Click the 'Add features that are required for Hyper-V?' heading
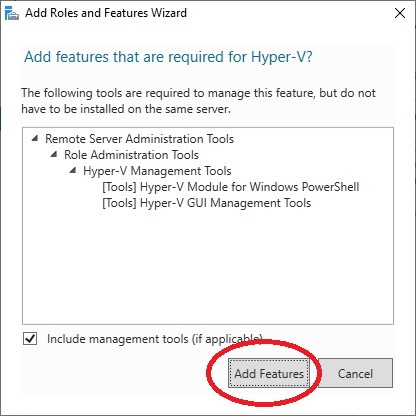Screen dimensions: 416x416 168,57
